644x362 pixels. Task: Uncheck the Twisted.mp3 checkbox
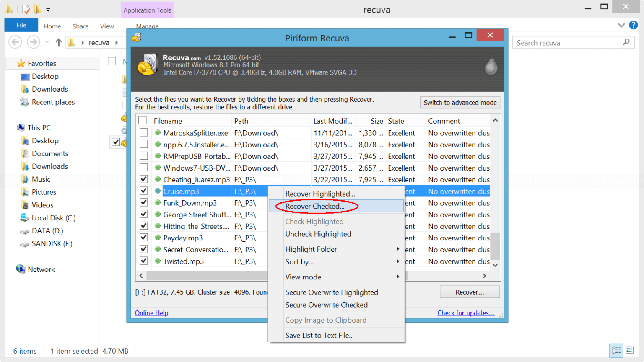[x=144, y=261]
